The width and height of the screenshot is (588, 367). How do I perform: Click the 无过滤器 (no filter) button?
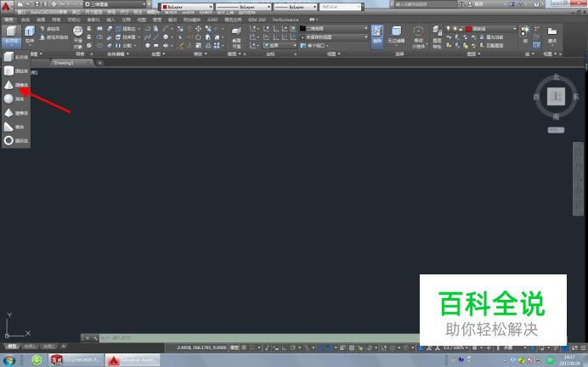click(x=396, y=35)
